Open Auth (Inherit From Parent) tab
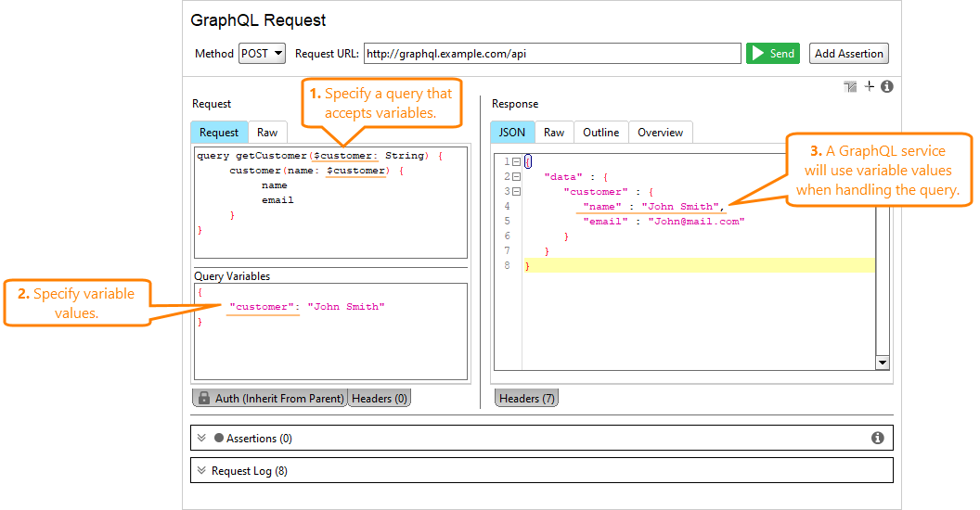The width and height of the screenshot is (980, 510). 270,398
